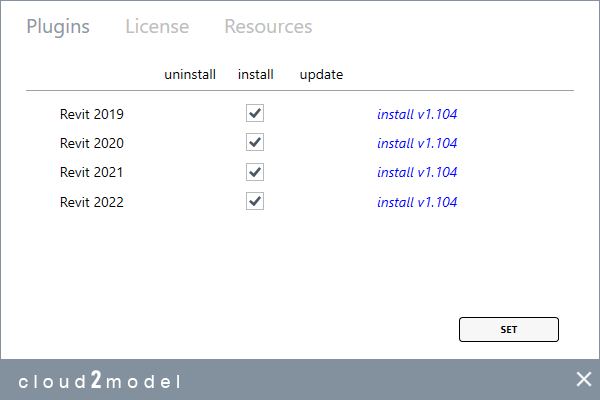This screenshot has height=400, width=600.
Task: Disable install for Revit 2022
Action: pos(255,202)
